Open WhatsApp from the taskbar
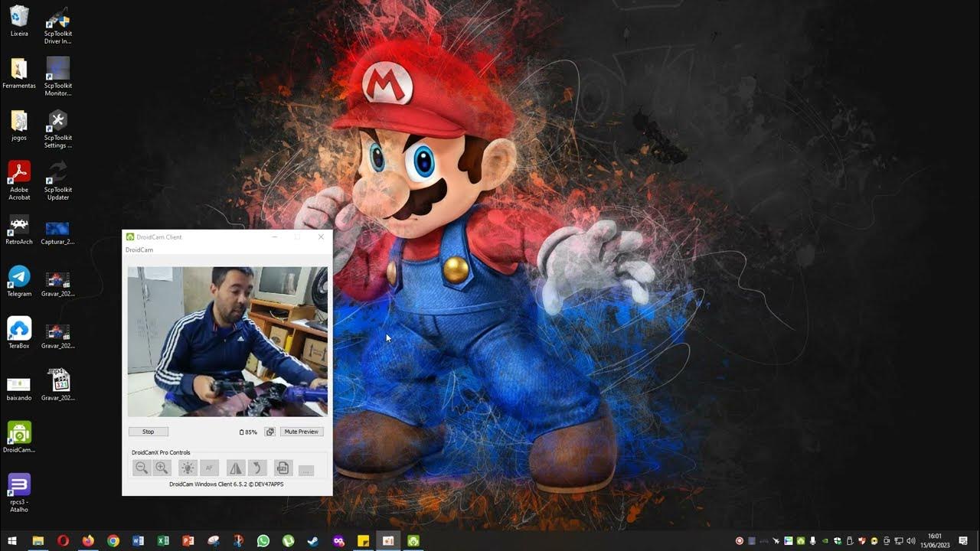This screenshot has width=980, height=551. [x=263, y=541]
